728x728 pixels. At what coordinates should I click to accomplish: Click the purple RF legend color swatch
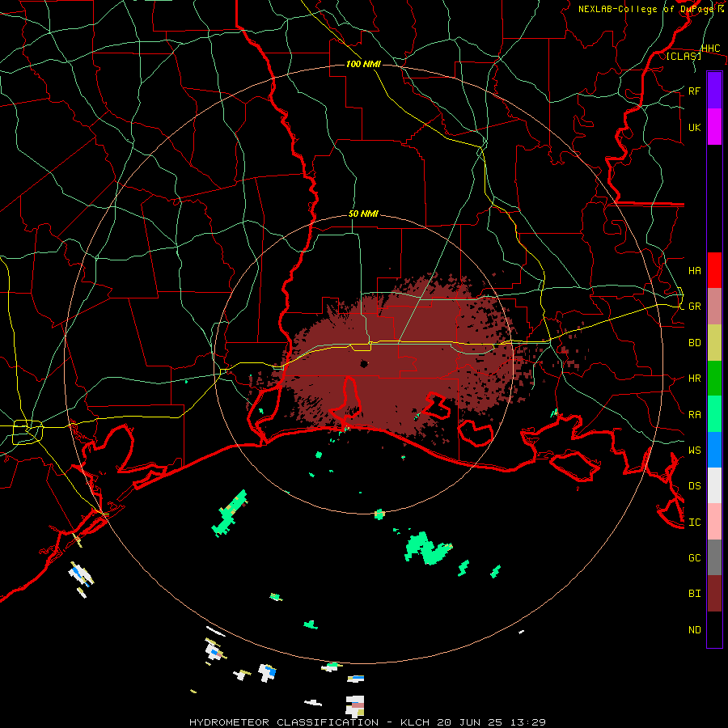(x=714, y=90)
